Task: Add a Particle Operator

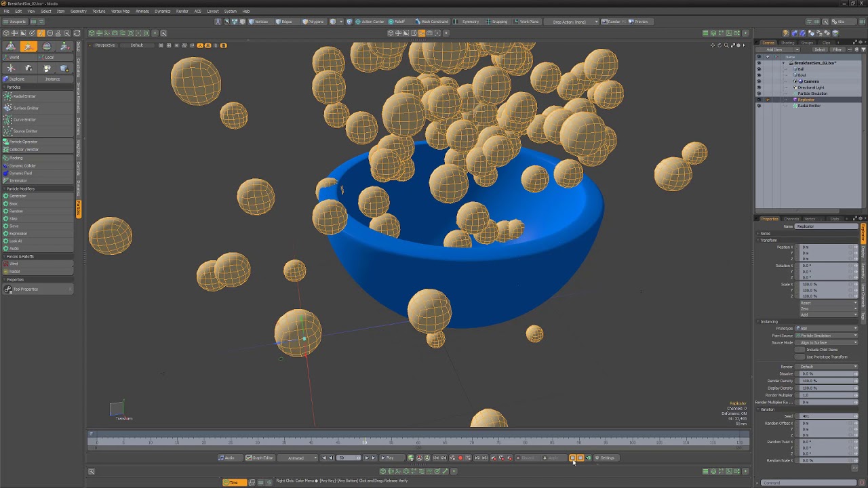Action: click(x=37, y=142)
